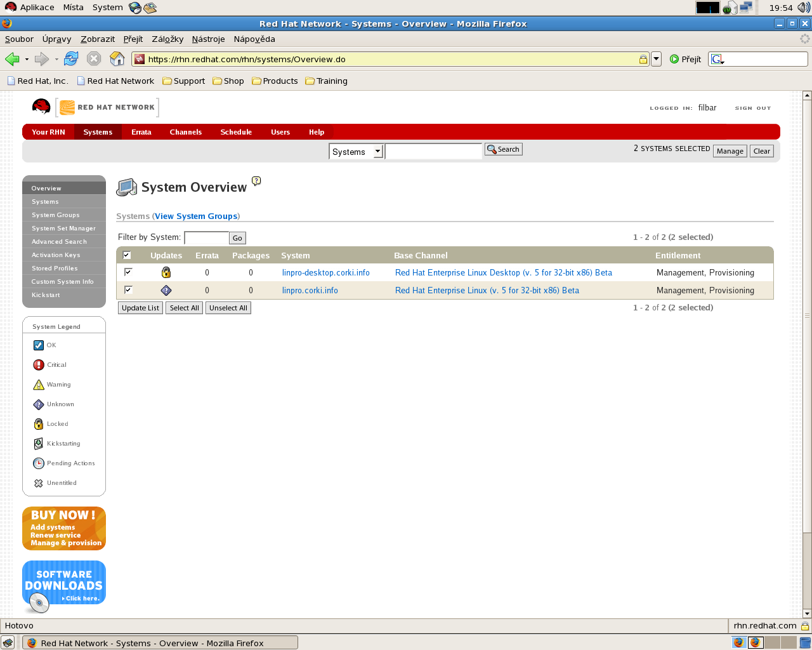Click the Search button
Image resolution: width=812 pixels, height=650 pixels.
[504, 149]
